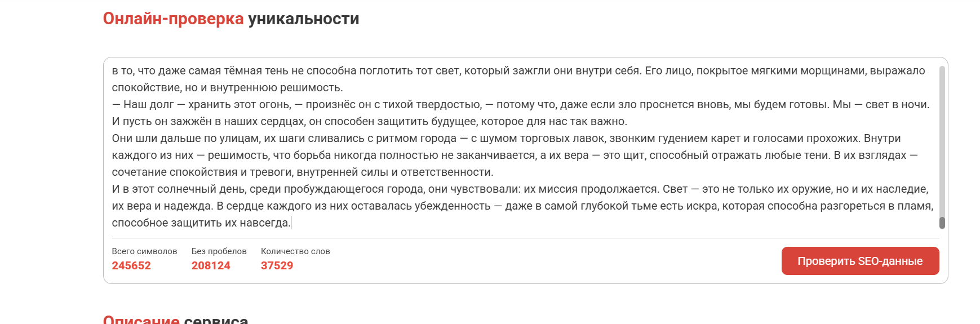Click the scrollbar track above the thumb
Viewport: 980px width, 324px height.
coord(942,141)
